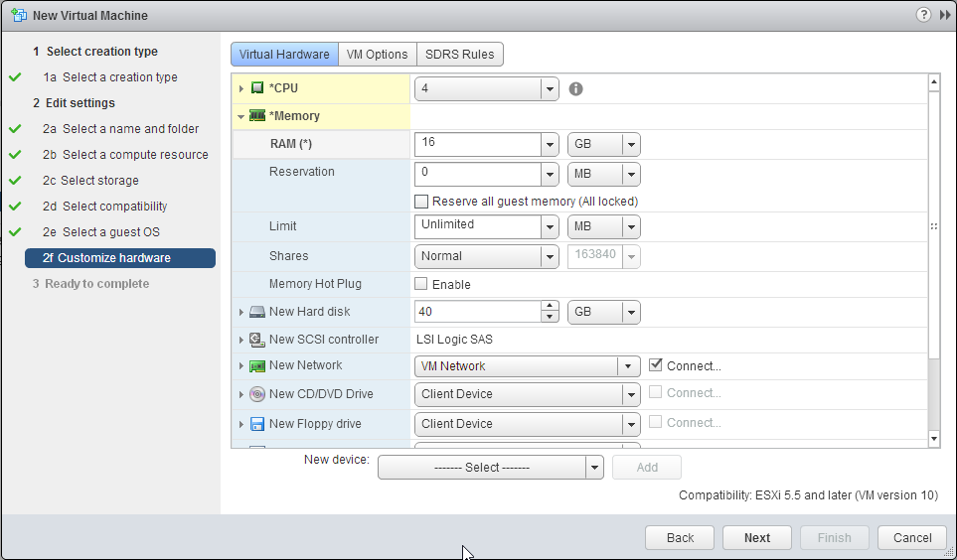Decrease hard disk size with down stepper
Viewport: 957px width, 560px height.
(550, 317)
